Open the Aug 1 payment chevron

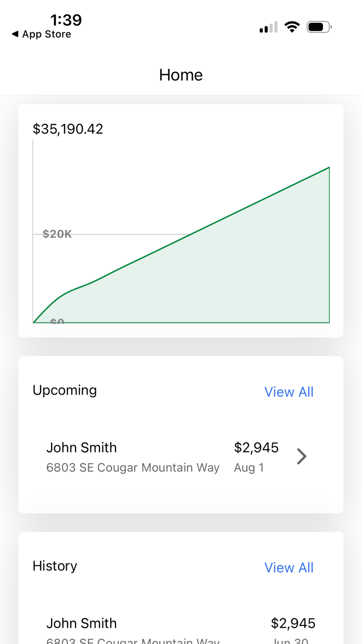(302, 456)
